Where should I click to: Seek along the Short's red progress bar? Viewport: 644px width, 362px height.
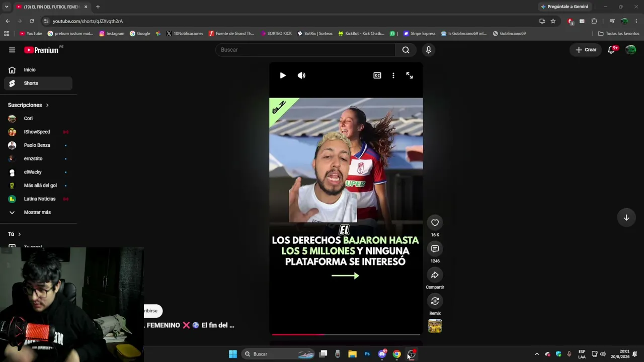tap(346, 334)
